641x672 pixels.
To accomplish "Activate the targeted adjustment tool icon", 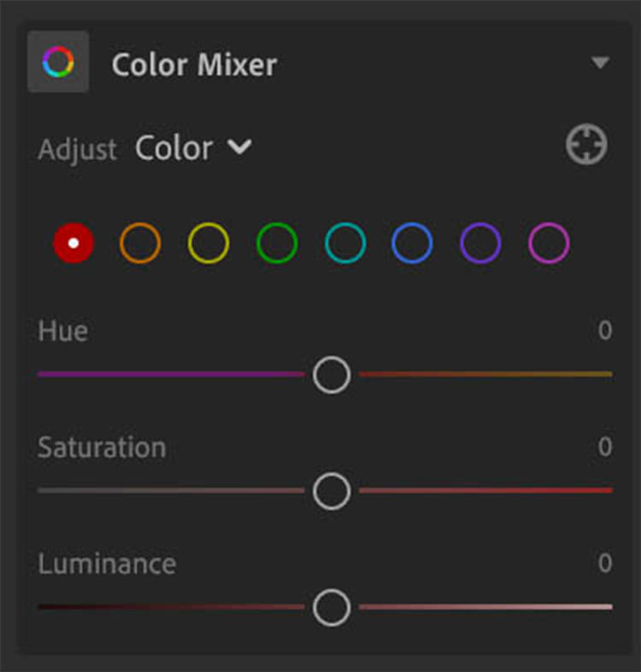I will point(586,144).
